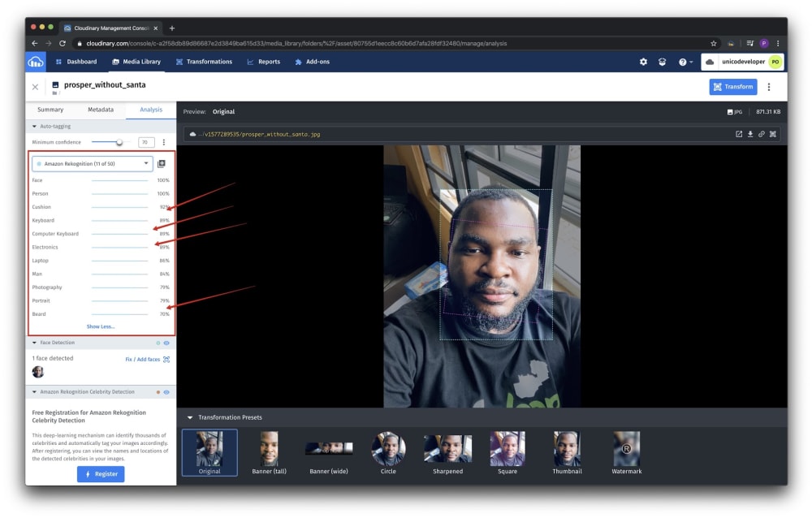
Task: Collapse the Auto-tagging section
Action: pos(34,127)
